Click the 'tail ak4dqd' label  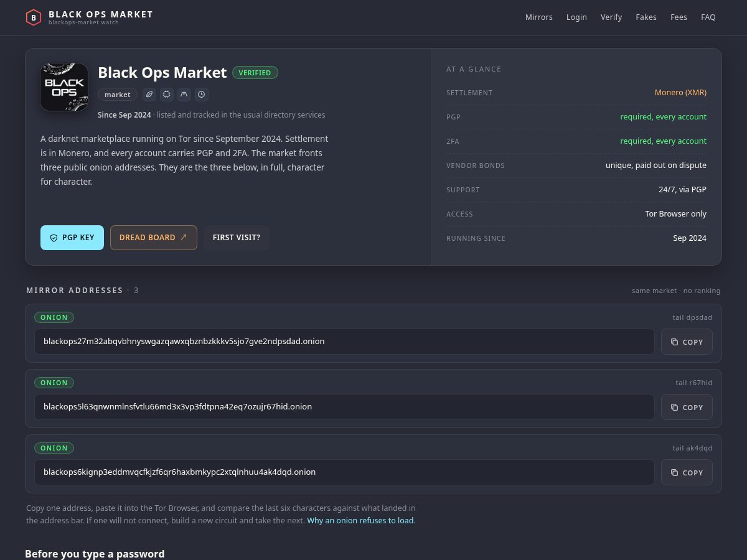(x=692, y=448)
